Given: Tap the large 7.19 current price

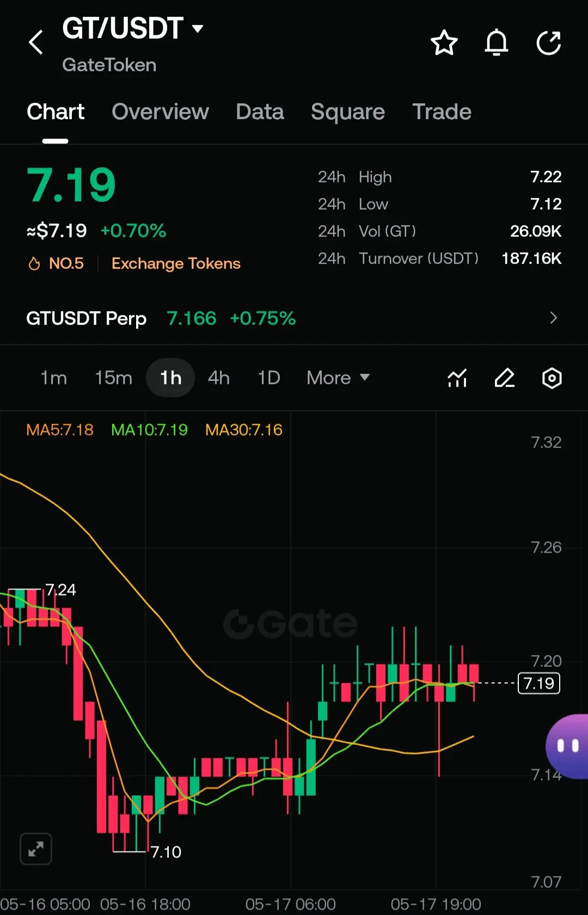Looking at the screenshot, I should point(71,185).
